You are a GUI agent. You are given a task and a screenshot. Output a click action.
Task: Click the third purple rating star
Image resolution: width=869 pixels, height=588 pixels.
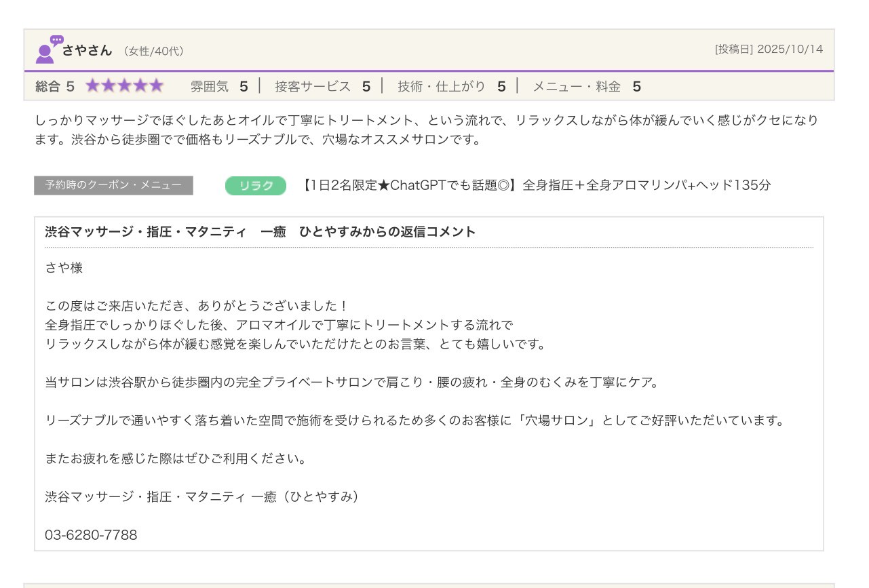[125, 86]
